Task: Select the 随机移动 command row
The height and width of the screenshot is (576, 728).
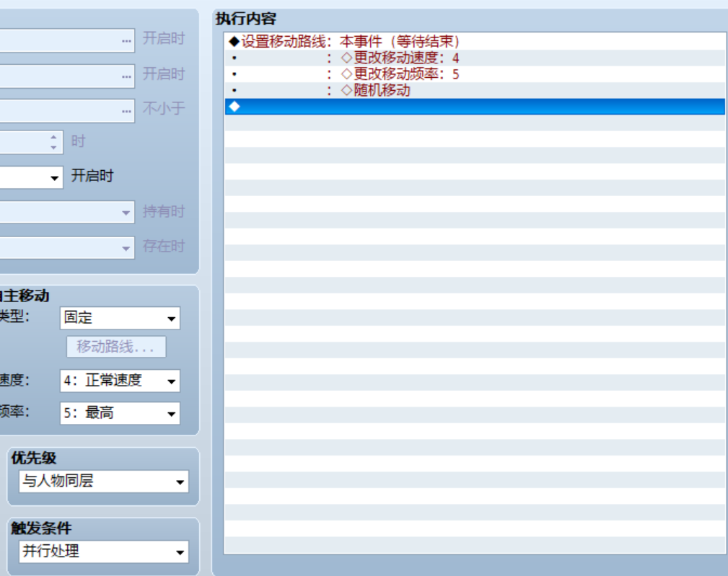Action: coord(475,90)
